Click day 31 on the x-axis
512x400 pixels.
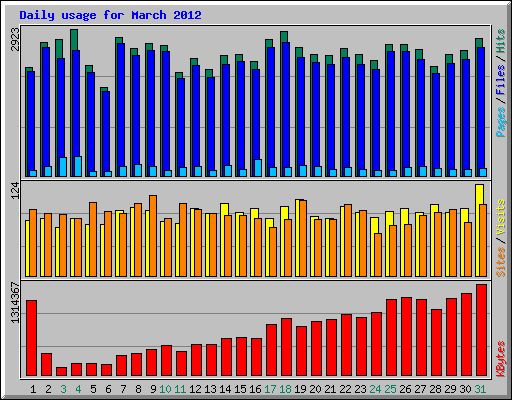coord(480,389)
